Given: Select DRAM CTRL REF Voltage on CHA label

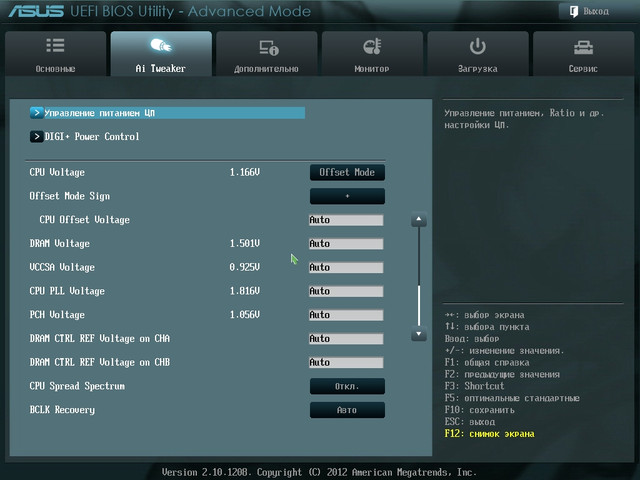Looking at the screenshot, I should click(100, 338).
